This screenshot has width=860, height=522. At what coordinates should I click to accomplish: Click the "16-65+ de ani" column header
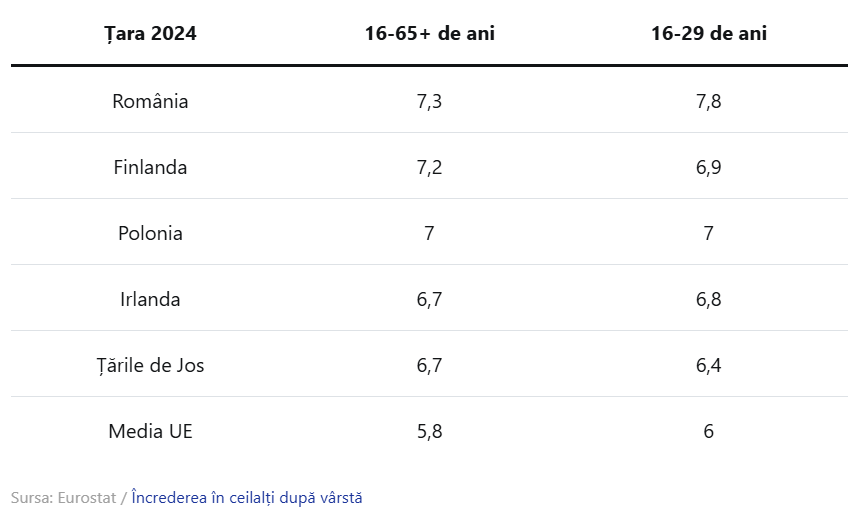[429, 33]
